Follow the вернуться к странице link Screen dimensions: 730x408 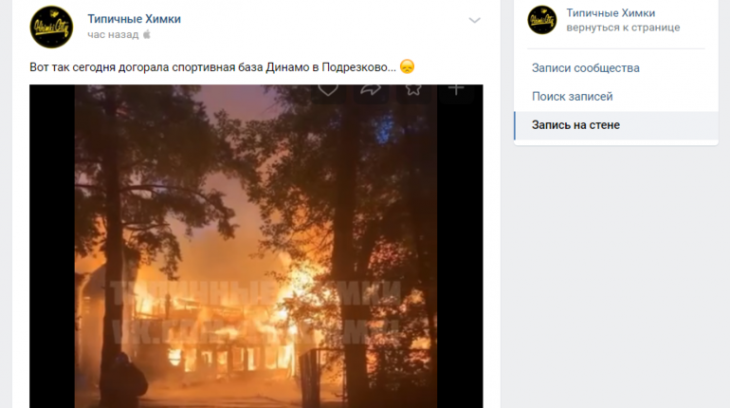pos(623,27)
